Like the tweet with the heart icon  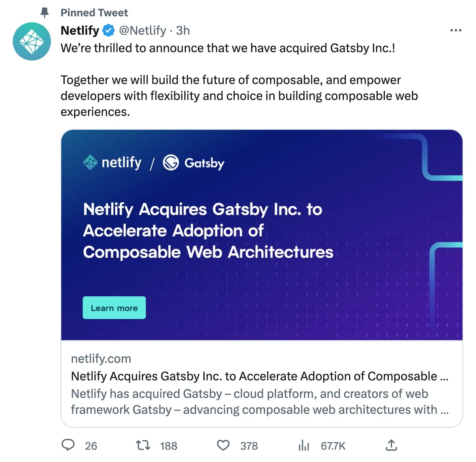point(223,446)
